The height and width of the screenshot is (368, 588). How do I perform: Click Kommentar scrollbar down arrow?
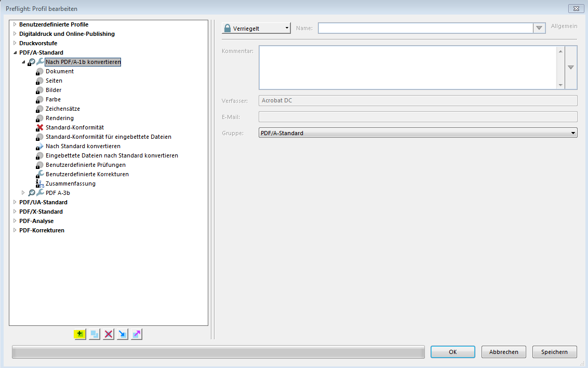560,85
